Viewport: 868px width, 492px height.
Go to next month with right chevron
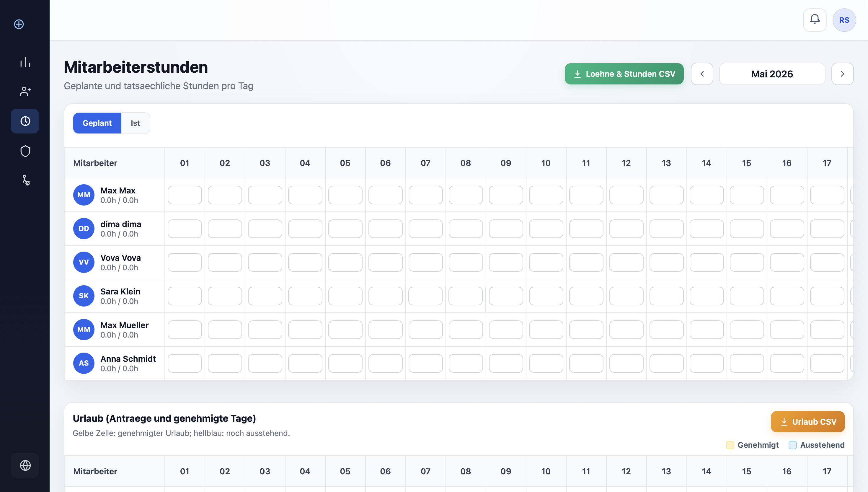click(842, 74)
